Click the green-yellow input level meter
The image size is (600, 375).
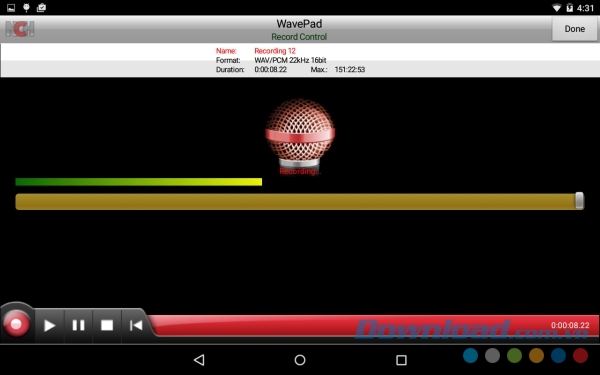point(139,182)
